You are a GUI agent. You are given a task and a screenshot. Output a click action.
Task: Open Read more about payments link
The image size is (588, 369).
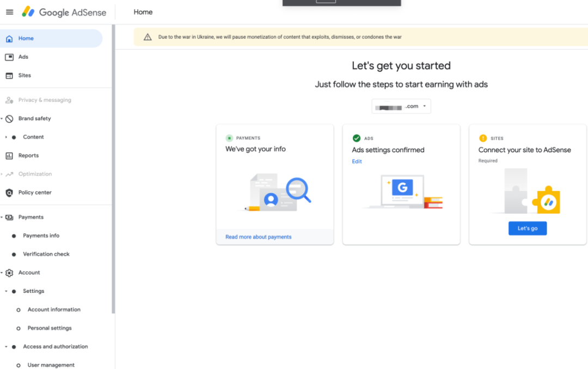(259, 237)
